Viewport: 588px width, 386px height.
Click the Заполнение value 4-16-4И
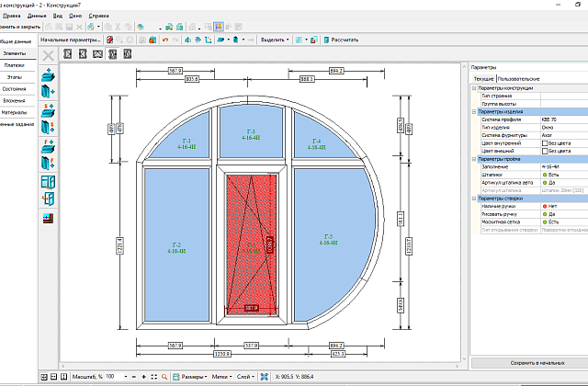click(x=564, y=167)
